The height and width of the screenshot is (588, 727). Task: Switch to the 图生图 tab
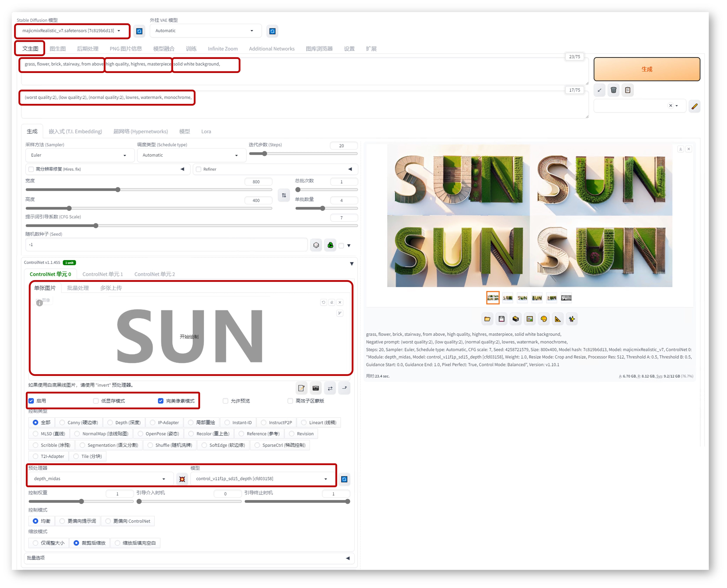coord(58,49)
